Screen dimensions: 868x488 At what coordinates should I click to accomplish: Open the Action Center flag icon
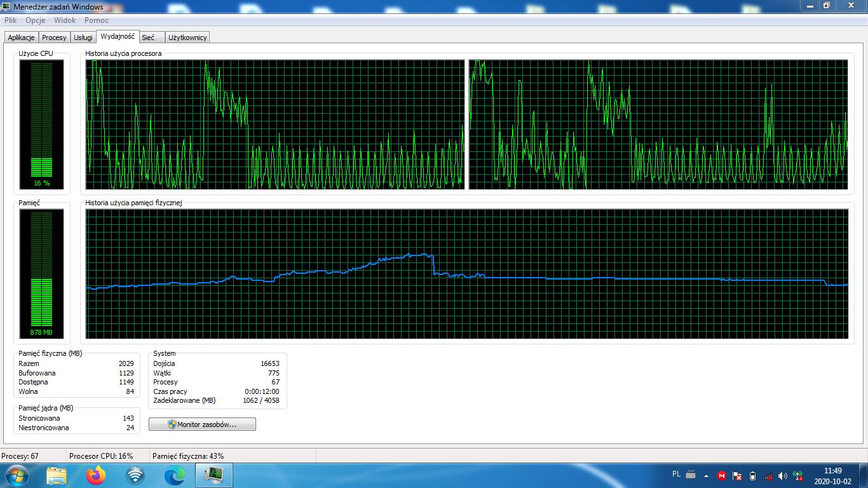tap(737, 476)
